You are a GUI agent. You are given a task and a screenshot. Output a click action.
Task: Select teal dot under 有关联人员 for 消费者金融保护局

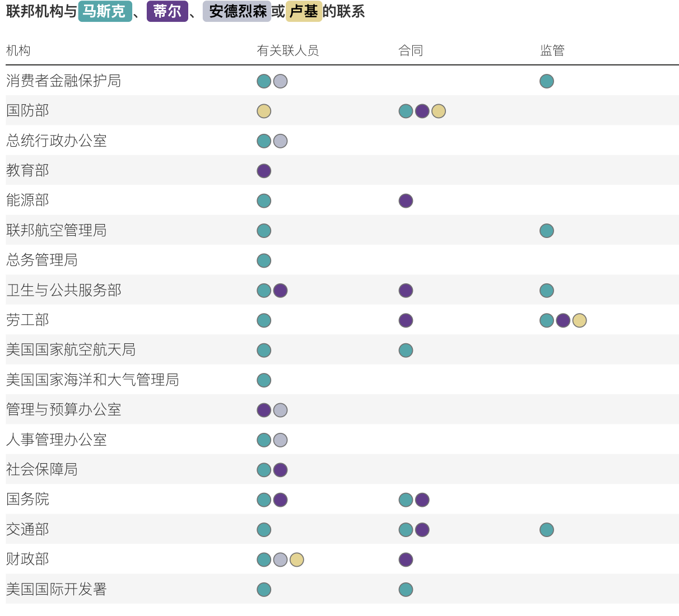click(x=264, y=81)
